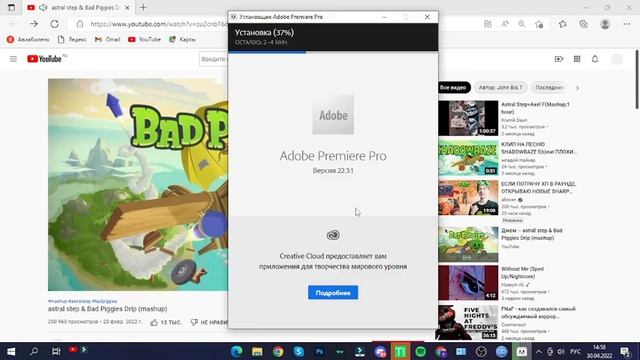Image resolution: width=640 pixels, height=360 pixels.
Task: Open Spotify from taskbar
Action: (420, 351)
